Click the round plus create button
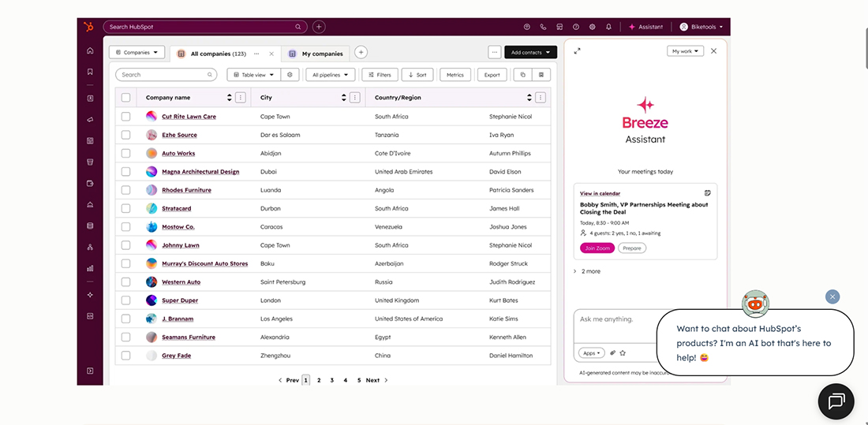 point(319,27)
